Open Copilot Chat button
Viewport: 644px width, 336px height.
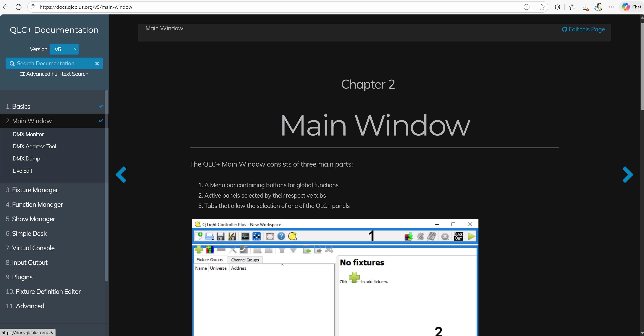(632, 7)
